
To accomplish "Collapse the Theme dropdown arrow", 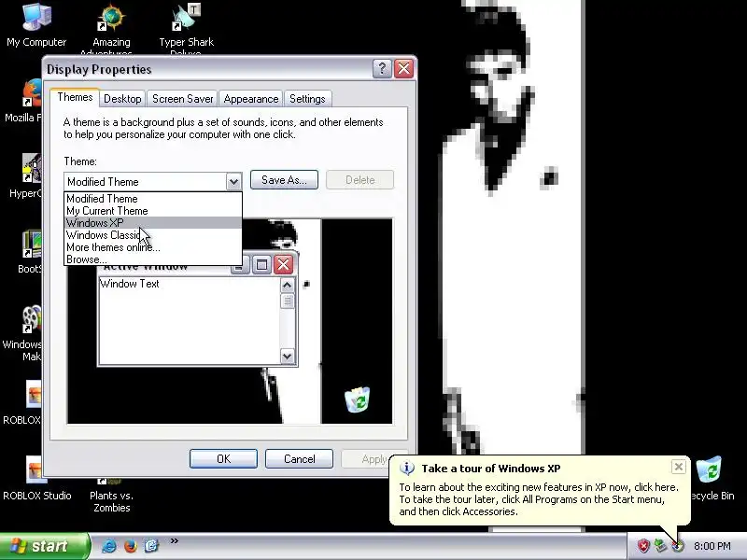I will pos(233,181).
